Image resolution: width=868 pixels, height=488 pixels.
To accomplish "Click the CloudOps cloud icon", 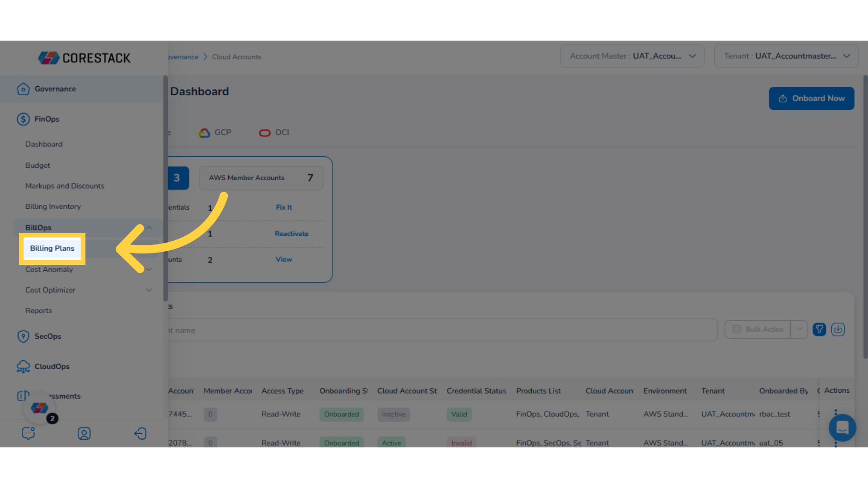I will pyautogui.click(x=23, y=366).
